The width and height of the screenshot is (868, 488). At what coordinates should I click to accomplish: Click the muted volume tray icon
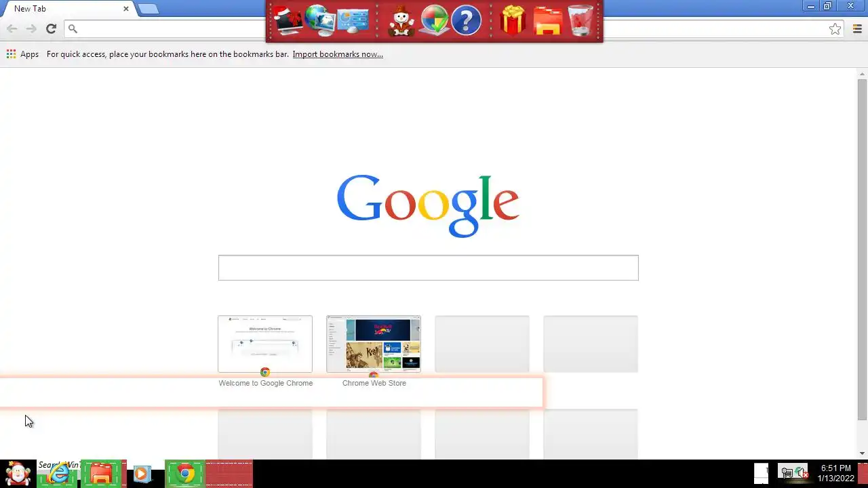click(x=802, y=473)
